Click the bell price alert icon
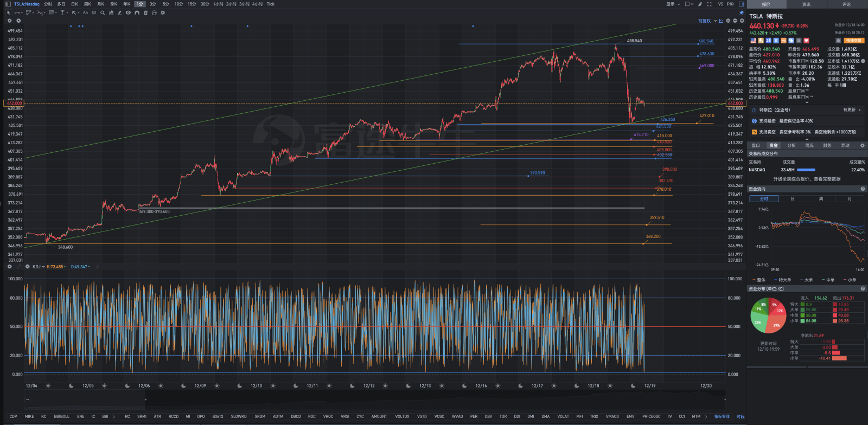 pos(838,41)
